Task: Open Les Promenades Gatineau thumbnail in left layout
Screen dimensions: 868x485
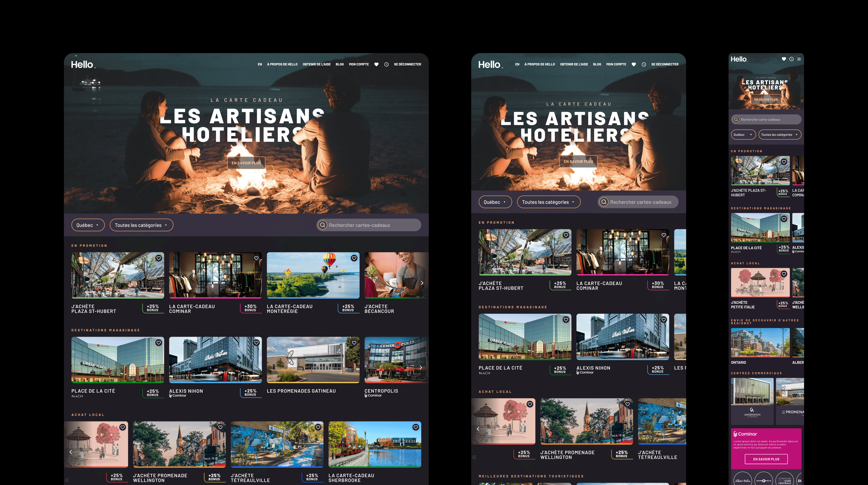Action: 313,359
